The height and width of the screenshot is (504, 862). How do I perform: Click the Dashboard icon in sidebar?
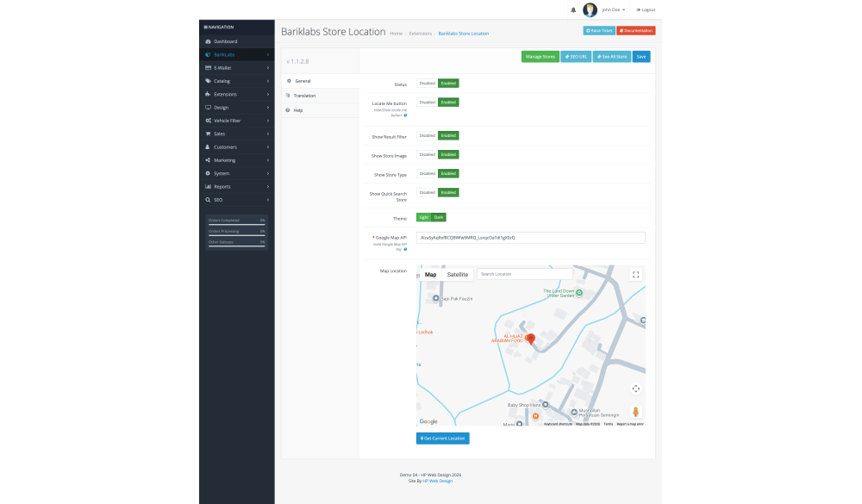(208, 41)
